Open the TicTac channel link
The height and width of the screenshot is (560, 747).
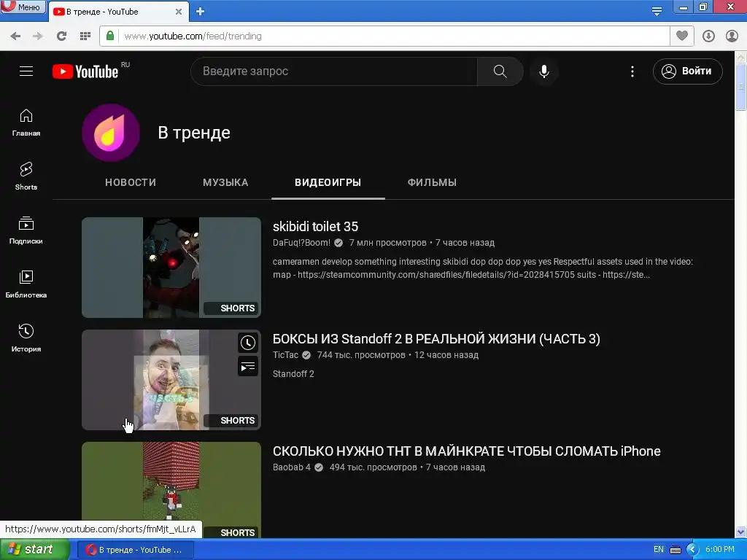click(x=285, y=355)
